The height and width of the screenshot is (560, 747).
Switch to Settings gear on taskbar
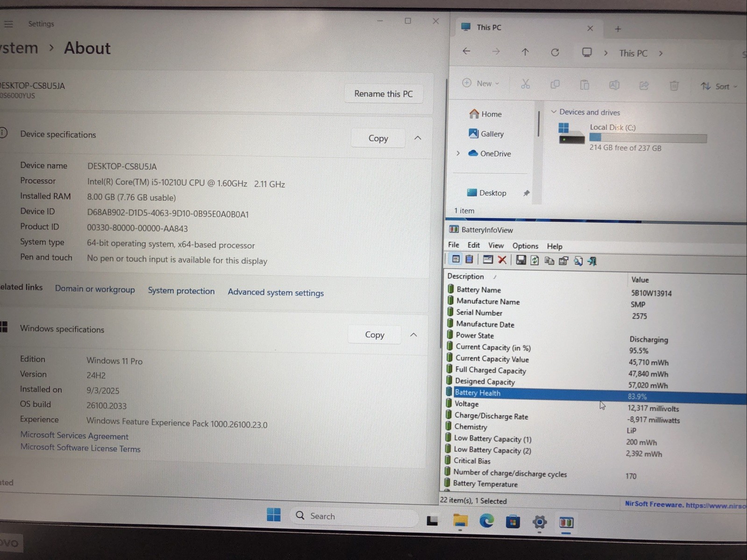(539, 522)
